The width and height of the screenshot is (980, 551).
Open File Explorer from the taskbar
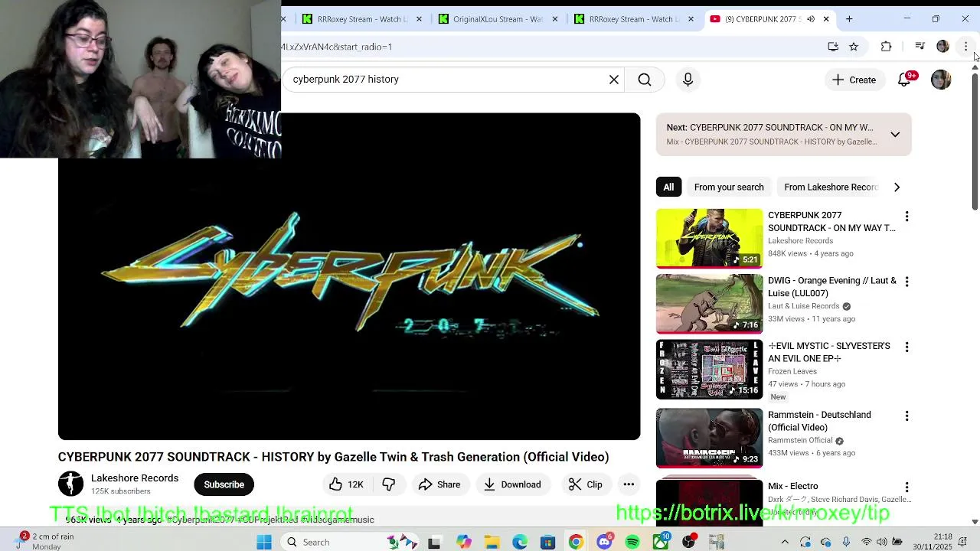click(x=492, y=542)
